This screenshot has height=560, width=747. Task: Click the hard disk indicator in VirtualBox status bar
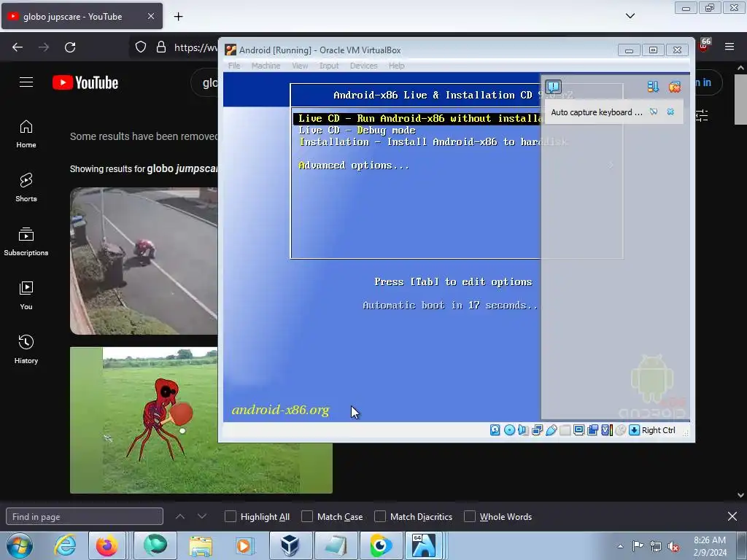coord(495,430)
